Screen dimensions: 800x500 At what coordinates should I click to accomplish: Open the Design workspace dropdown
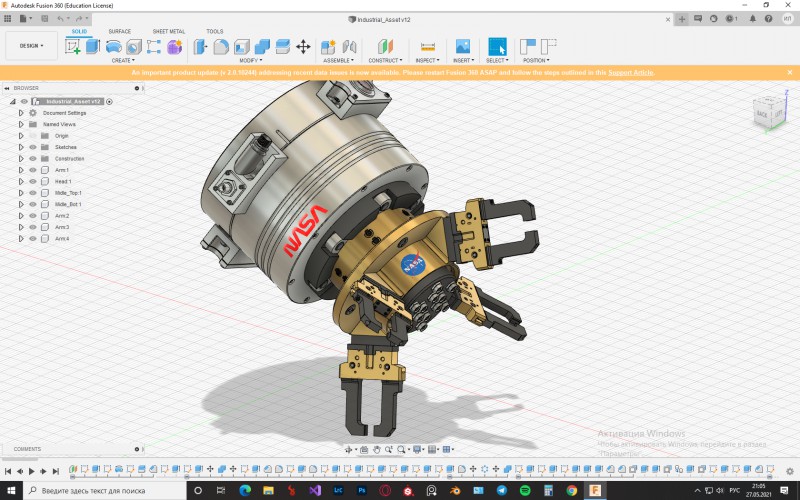(x=31, y=46)
